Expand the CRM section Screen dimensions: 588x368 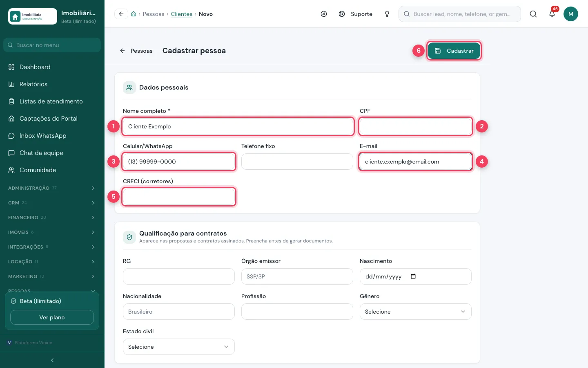[x=52, y=203]
